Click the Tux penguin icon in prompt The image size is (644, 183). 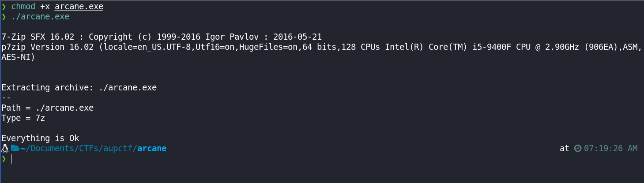[x=5, y=149]
